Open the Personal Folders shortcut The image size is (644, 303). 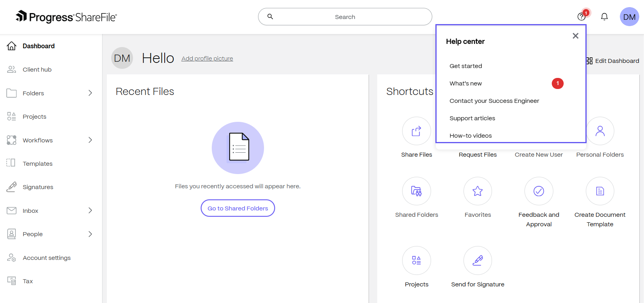600,131
